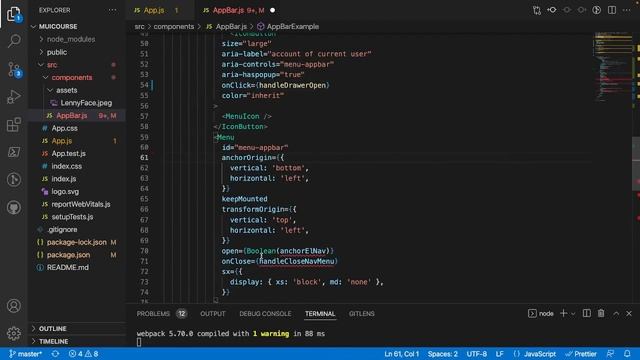Split the terminal panel
Image resolution: width=640 pixels, height=360 pixels.
point(587,313)
